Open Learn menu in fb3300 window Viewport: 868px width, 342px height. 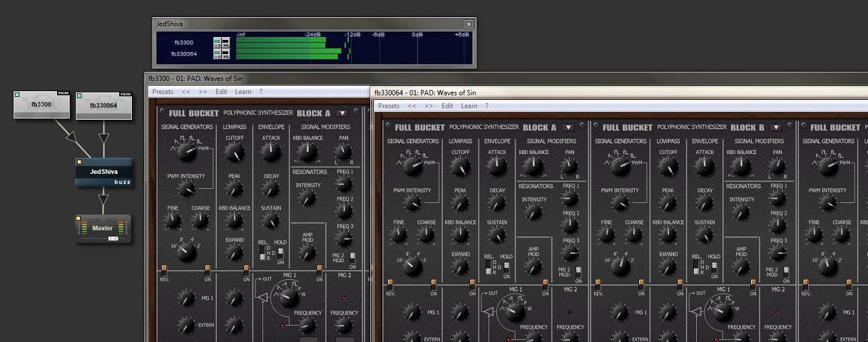point(243,91)
